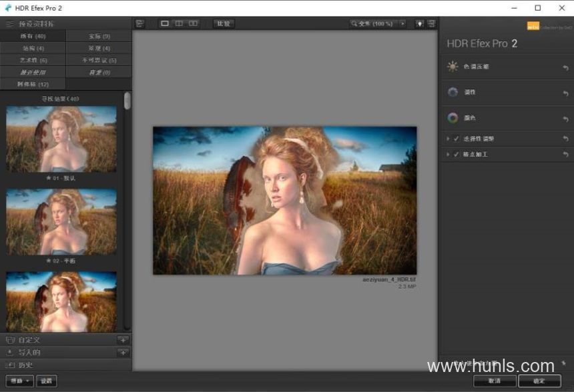Click the cancel button at bottom right
The height and width of the screenshot is (392, 574).
[495, 381]
